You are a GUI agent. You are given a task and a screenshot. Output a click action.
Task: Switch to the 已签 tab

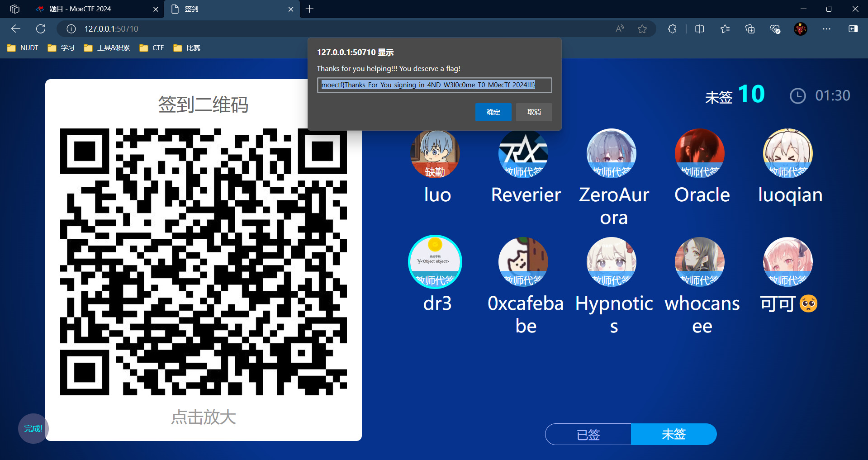click(588, 434)
